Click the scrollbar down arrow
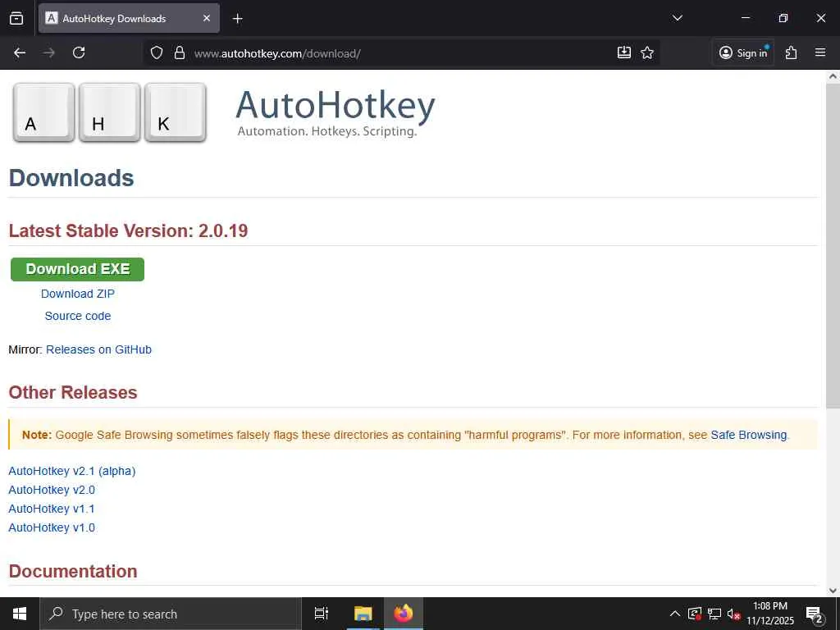This screenshot has width=840, height=630. tap(833, 591)
